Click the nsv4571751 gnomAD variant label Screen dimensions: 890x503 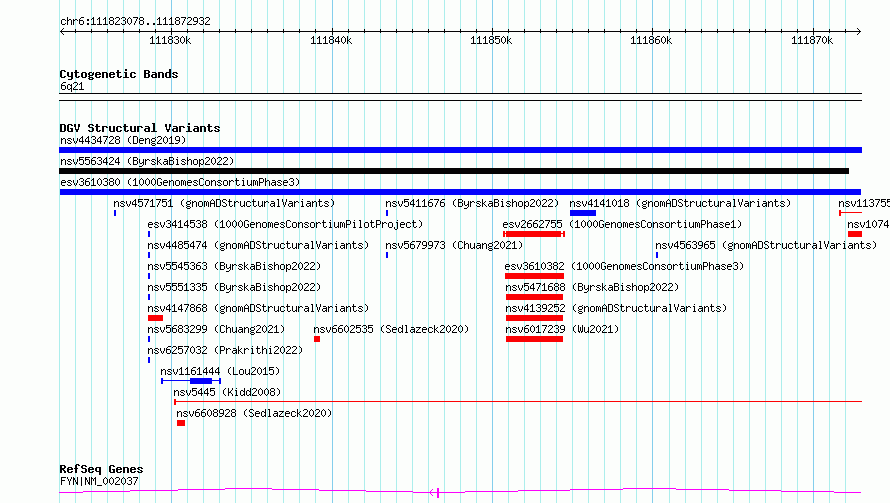click(224, 203)
